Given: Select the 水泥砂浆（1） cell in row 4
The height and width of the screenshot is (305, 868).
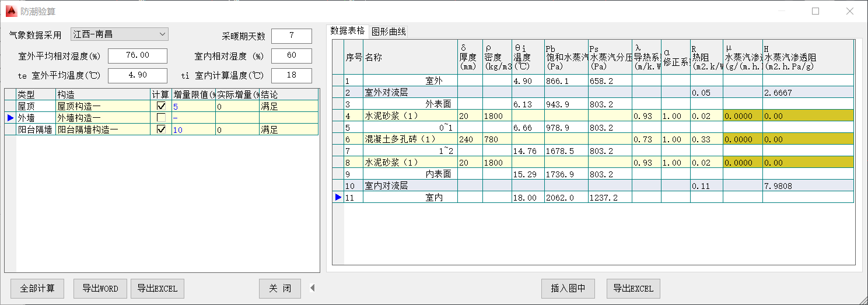Looking at the screenshot, I should [x=410, y=115].
